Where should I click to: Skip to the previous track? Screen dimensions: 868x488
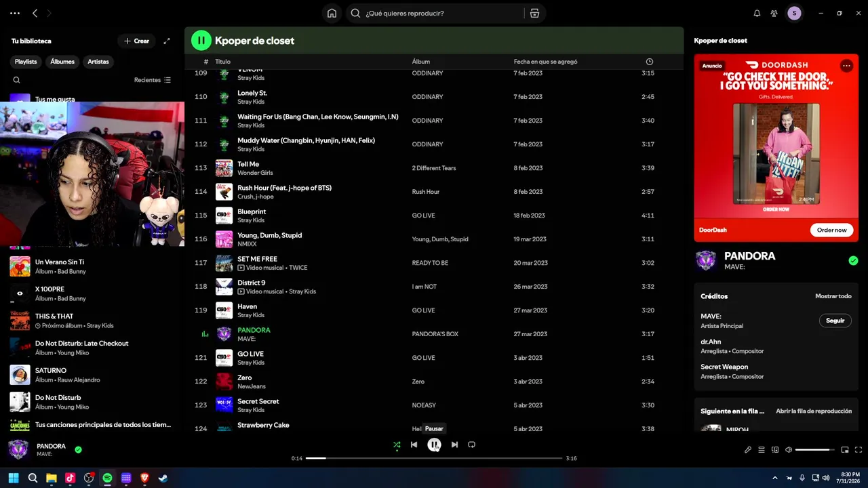[414, 445]
